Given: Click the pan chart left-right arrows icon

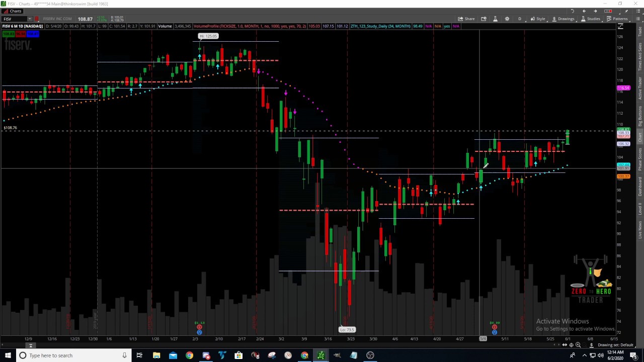Looking at the screenshot, I should click(565, 345).
